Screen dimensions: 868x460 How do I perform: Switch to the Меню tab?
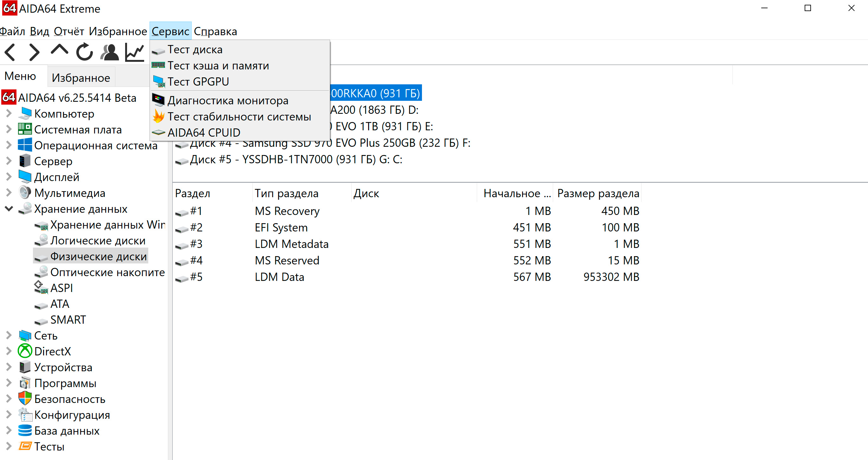point(20,76)
